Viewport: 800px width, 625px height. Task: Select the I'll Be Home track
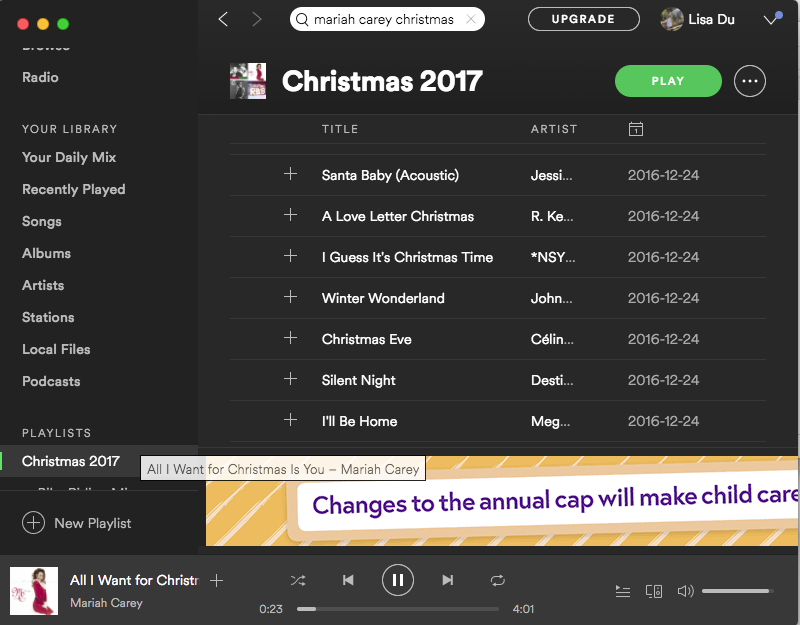[x=359, y=421]
